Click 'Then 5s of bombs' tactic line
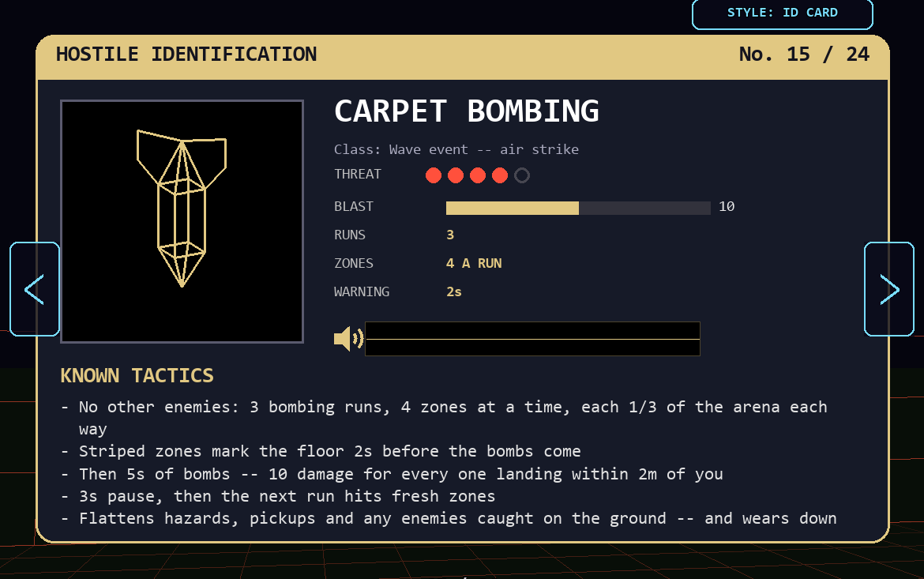 [392, 474]
